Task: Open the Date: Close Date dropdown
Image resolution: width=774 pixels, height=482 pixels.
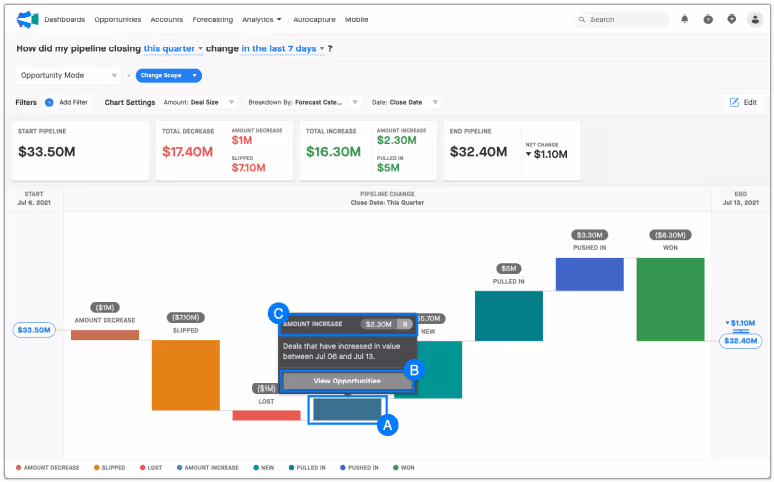Action: click(405, 102)
